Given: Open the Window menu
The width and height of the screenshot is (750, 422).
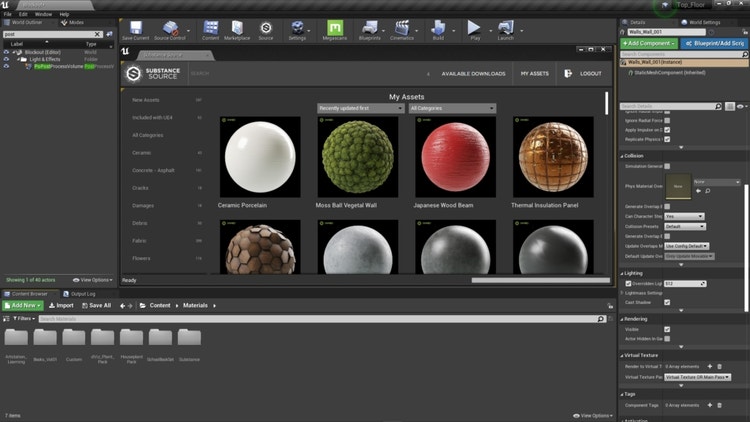Looking at the screenshot, I should point(43,15).
